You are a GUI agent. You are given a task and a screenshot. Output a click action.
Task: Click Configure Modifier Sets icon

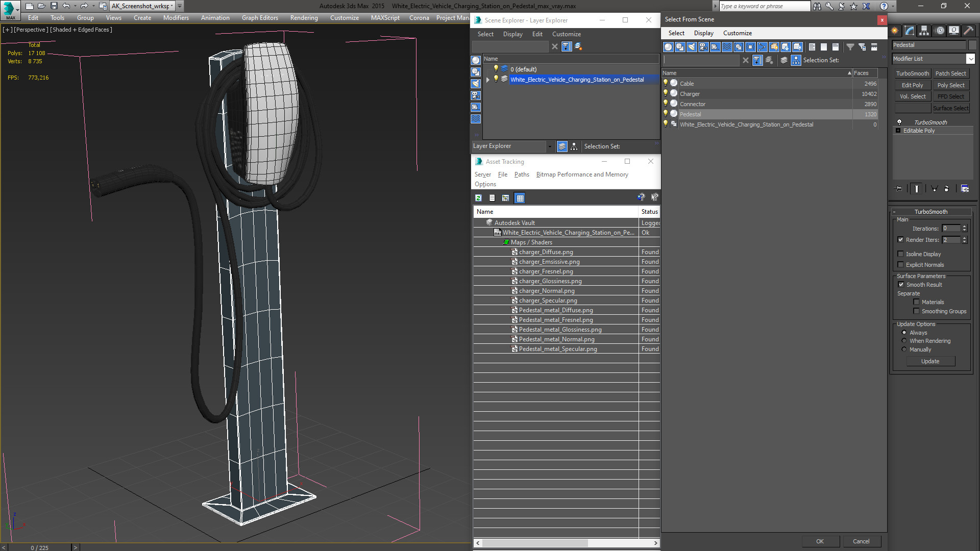point(965,189)
